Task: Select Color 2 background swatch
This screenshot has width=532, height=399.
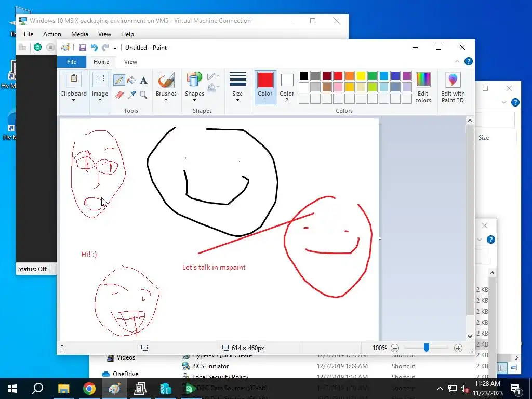Action: (x=287, y=87)
